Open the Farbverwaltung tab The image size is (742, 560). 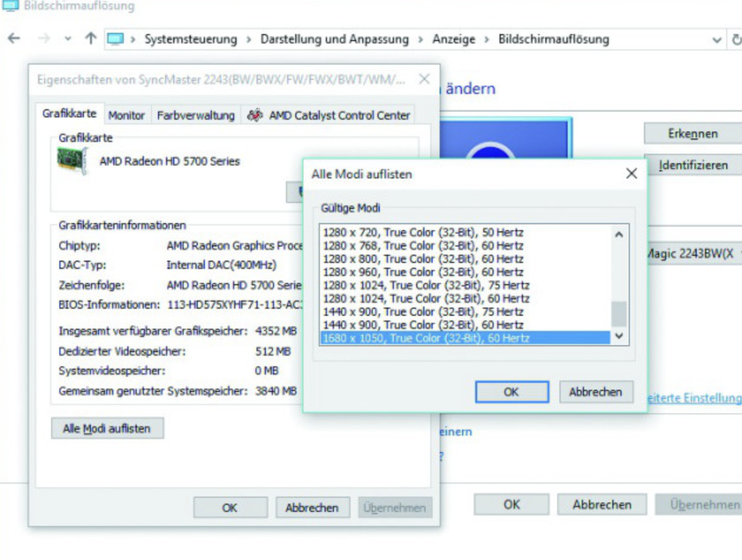pos(195,116)
